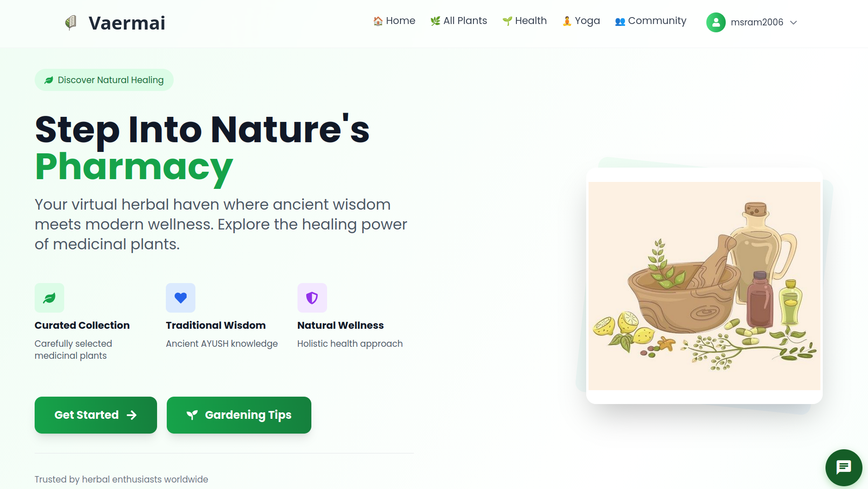Image resolution: width=868 pixels, height=489 pixels.
Task: Click the Discover Natural Healing badge
Action: pos(104,80)
